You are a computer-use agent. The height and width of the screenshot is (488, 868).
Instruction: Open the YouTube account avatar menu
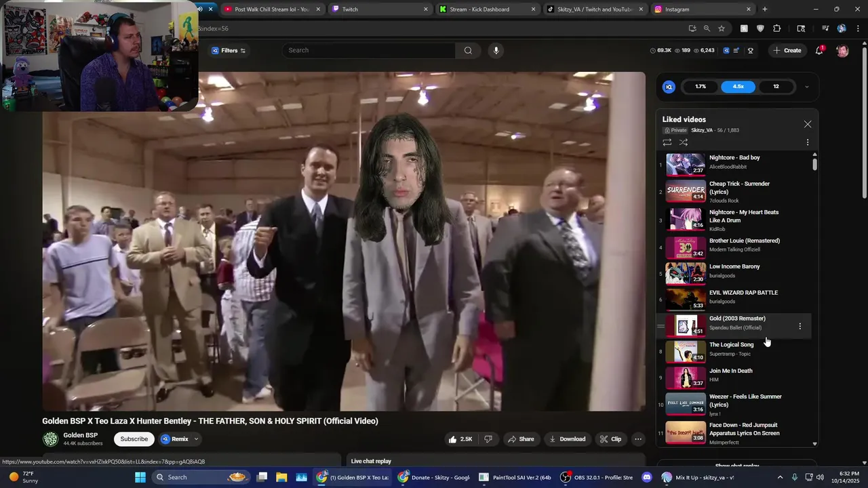[842, 50]
